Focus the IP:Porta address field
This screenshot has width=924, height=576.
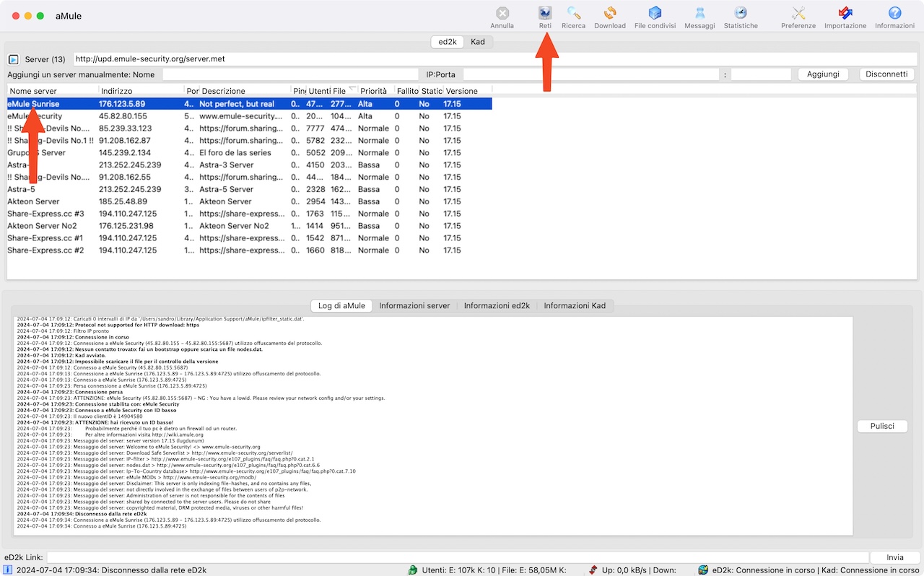[592, 74]
